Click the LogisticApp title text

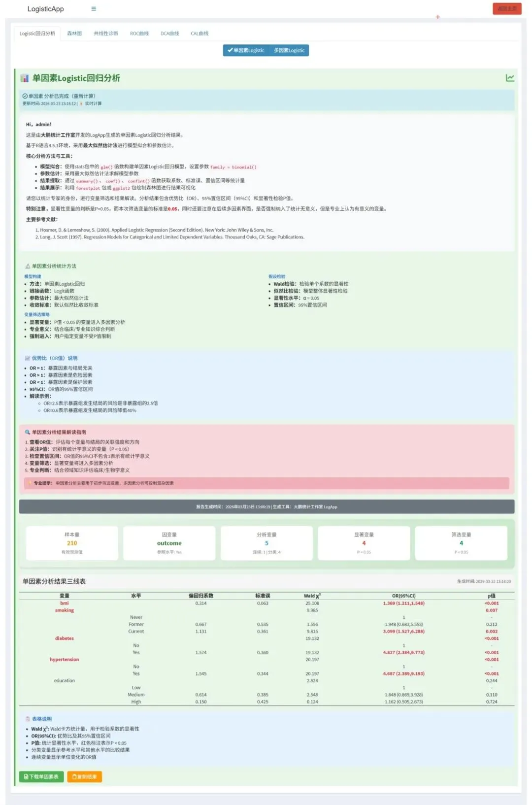click(x=46, y=9)
